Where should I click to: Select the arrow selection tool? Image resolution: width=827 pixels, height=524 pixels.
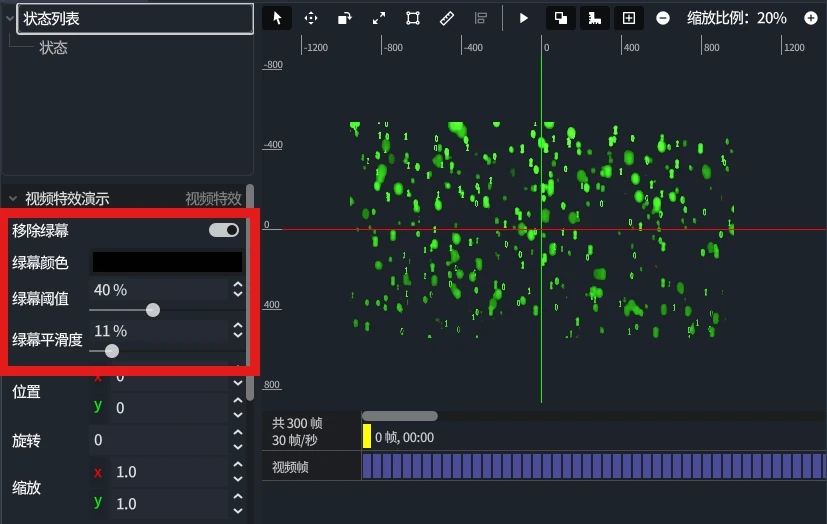(x=277, y=18)
